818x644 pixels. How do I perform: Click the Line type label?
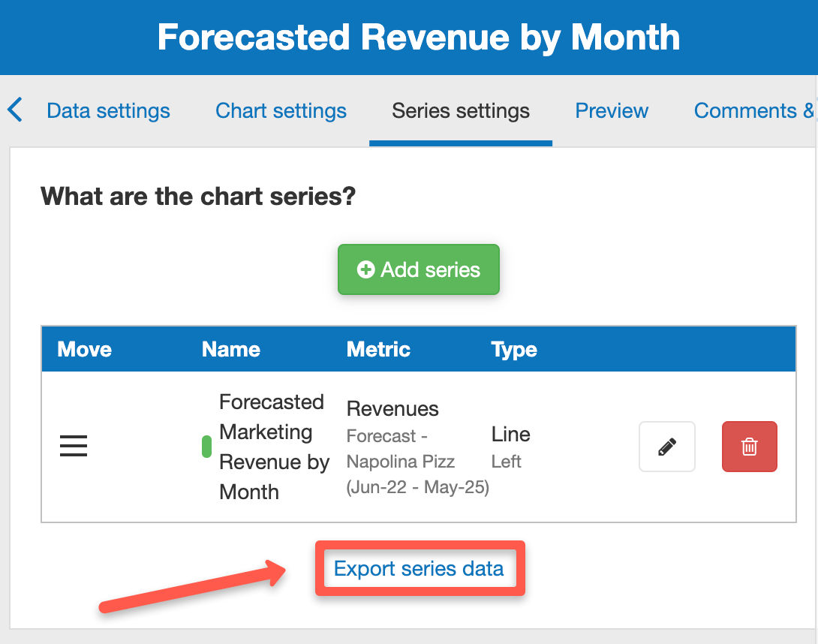coord(511,434)
